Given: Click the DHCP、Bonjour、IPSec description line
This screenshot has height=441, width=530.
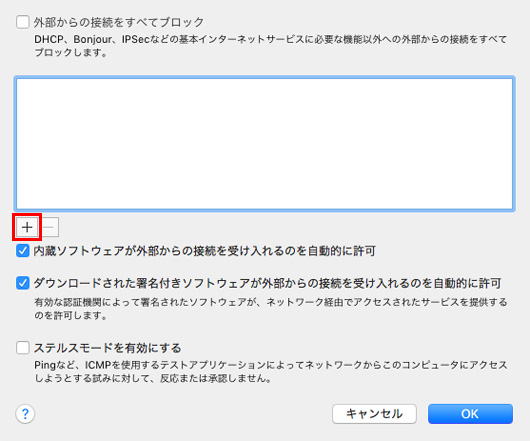Looking at the screenshot, I should pos(271,40).
